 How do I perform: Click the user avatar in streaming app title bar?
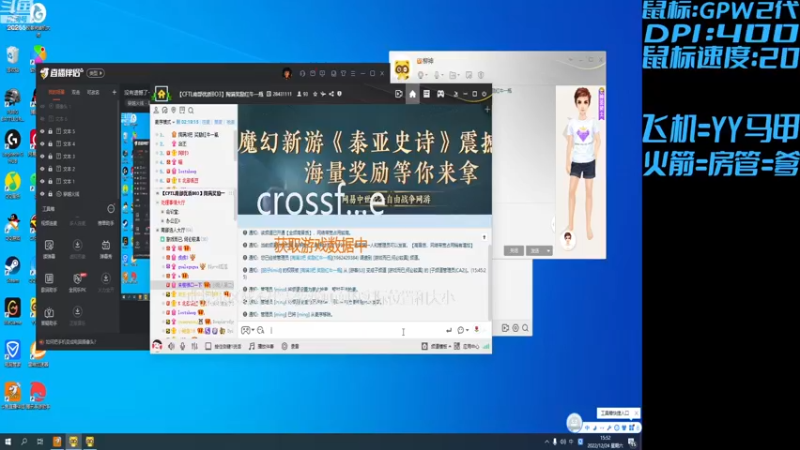287,73
